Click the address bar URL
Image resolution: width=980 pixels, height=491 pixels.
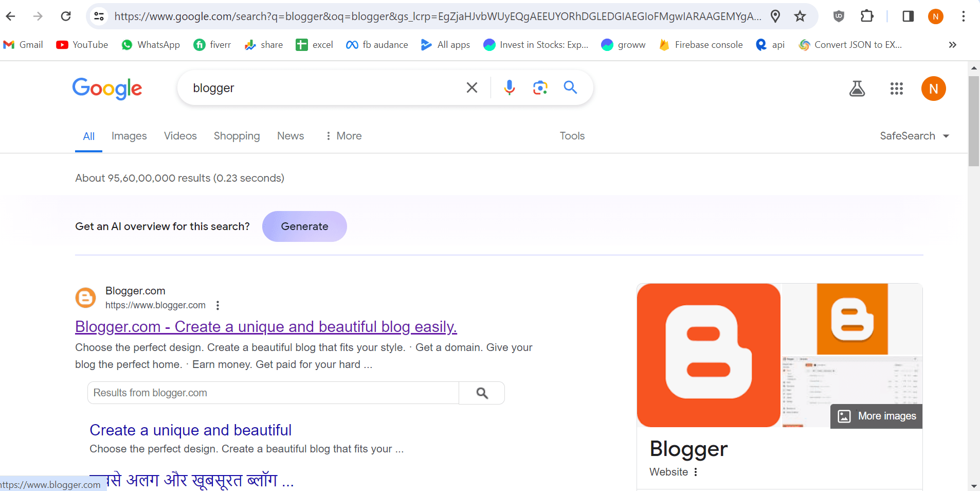(438, 16)
